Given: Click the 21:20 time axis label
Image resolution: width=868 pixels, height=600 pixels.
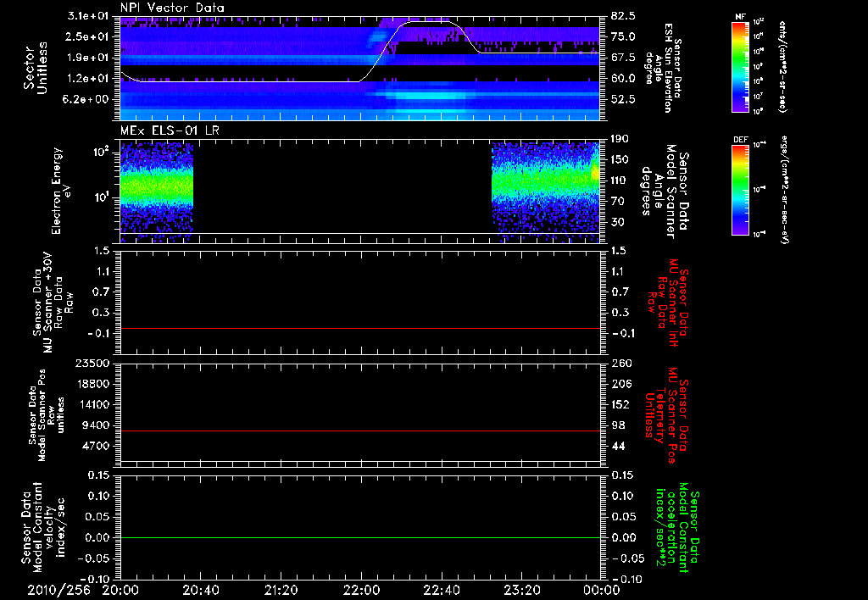Looking at the screenshot, I should [x=281, y=590].
